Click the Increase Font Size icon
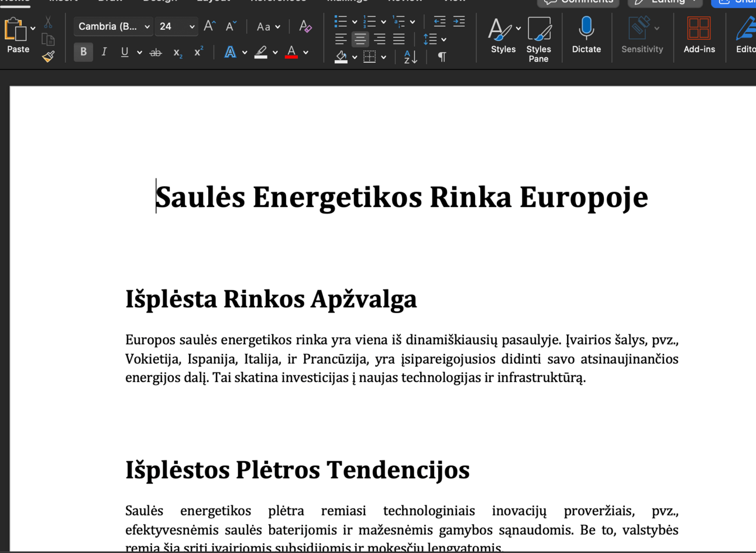This screenshot has height=553, width=756. (x=209, y=26)
